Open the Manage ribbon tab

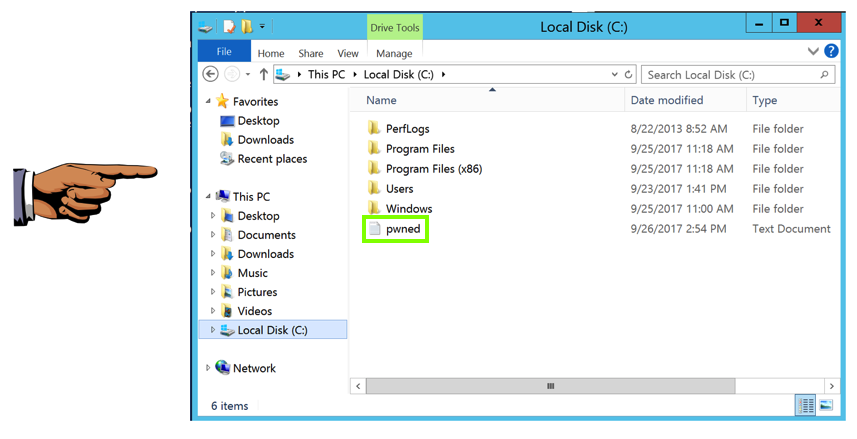tap(394, 53)
